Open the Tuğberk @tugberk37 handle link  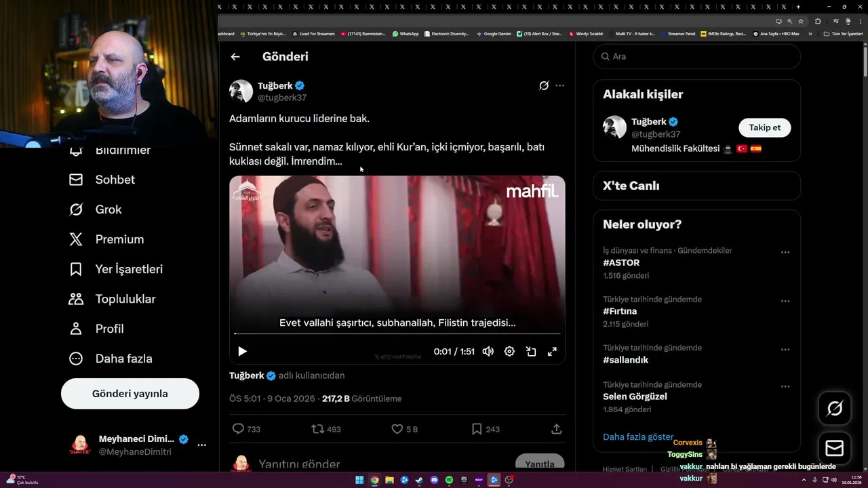(282, 98)
